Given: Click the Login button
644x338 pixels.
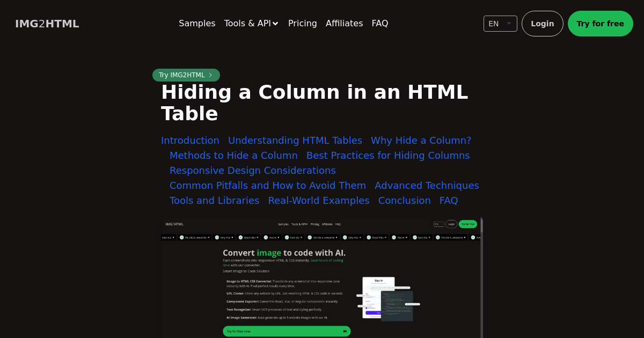Looking at the screenshot, I should click(x=543, y=24).
